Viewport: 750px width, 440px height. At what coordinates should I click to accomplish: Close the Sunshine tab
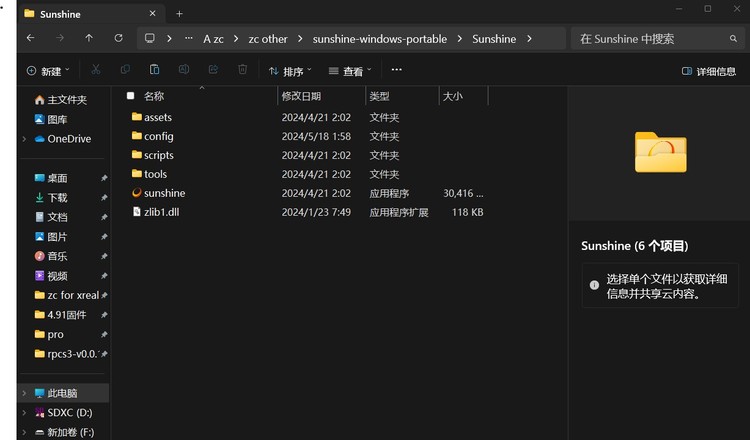tap(152, 13)
